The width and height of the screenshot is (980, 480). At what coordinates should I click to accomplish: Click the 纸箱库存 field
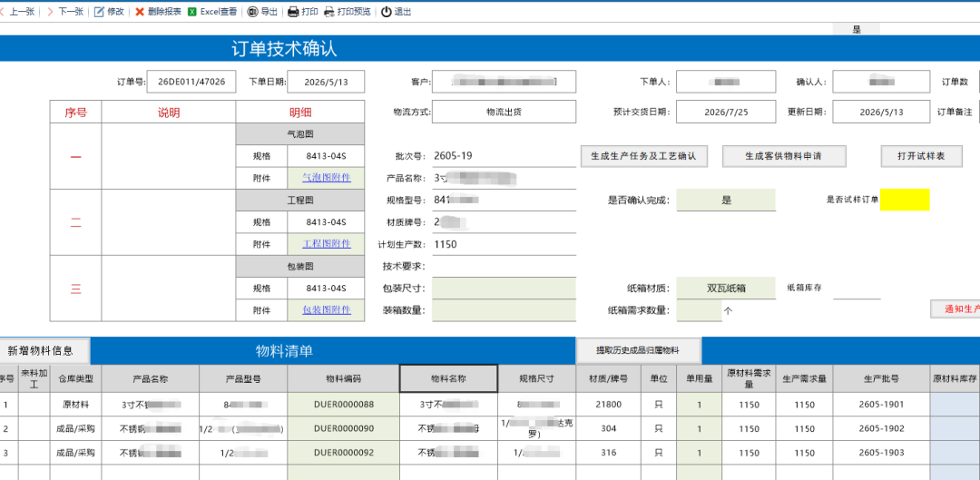[857, 289]
